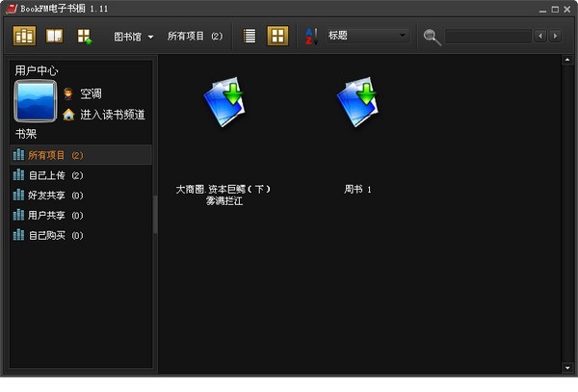Image resolution: width=578 pixels, height=392 pixels.
Task: Click the 周书 1 title text
Action: (x=357, y=190)
